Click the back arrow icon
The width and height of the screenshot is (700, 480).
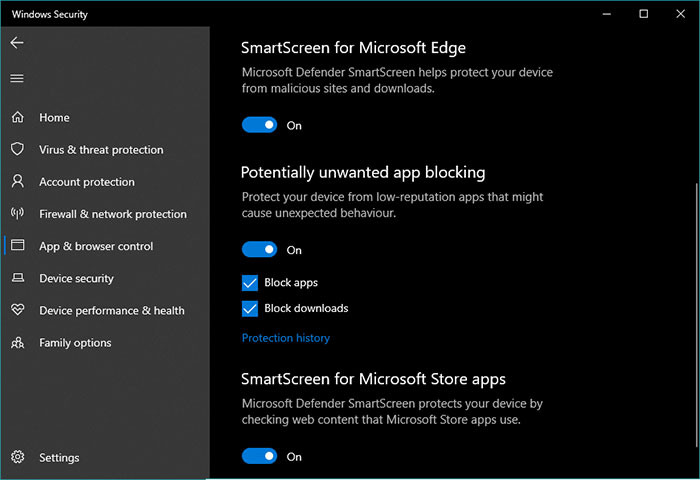click(17, 43)
